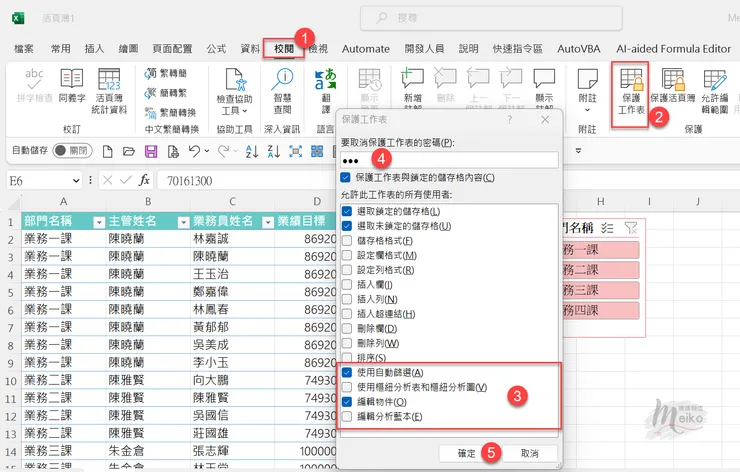The image size is (740, 472).
Task: Click cell with 朱金倉 in row 14
Action: (148, 451)
